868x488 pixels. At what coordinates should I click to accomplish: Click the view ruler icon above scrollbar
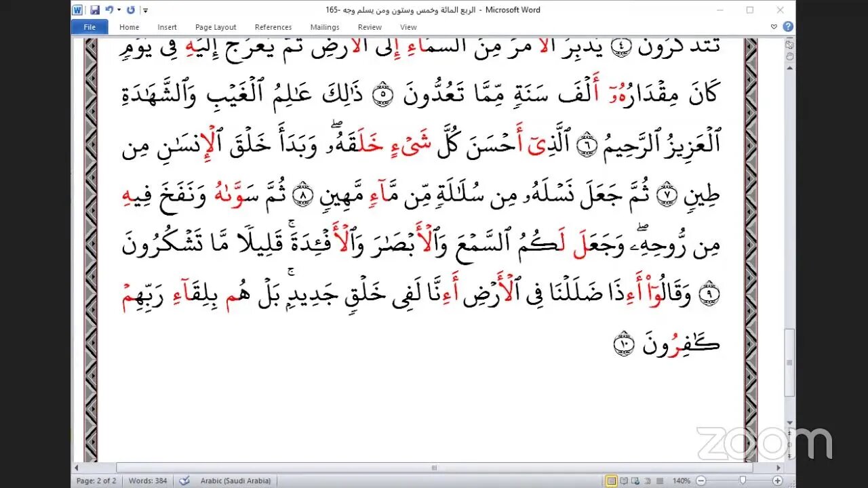[x=789, y=43]
